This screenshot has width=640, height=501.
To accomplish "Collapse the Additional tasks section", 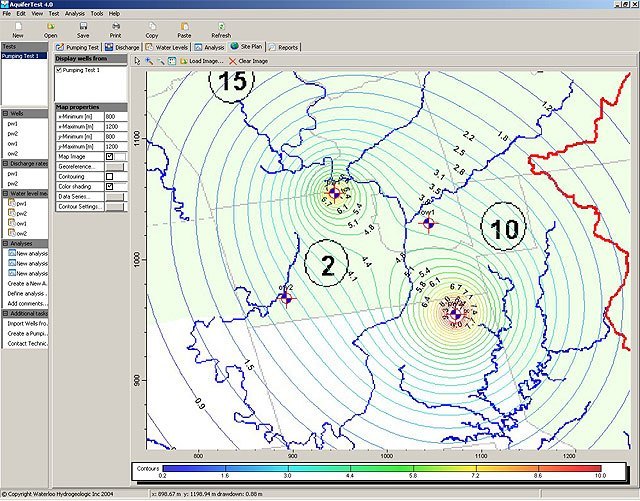I will (6, 314).
